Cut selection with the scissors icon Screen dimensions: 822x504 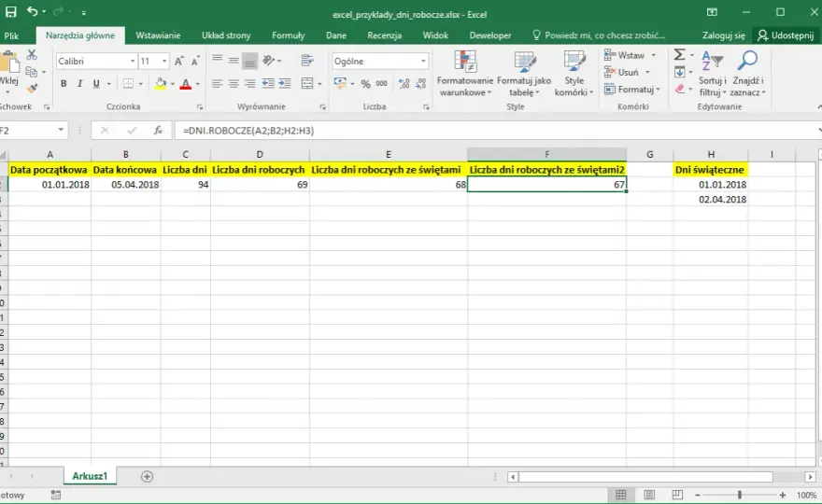pyautogui.click(x=32, y=54)
